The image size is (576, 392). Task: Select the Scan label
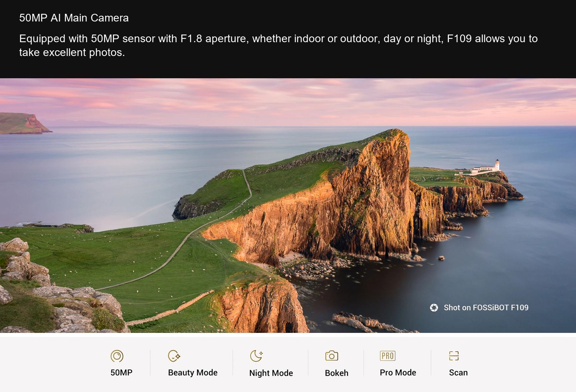point(458,372)
